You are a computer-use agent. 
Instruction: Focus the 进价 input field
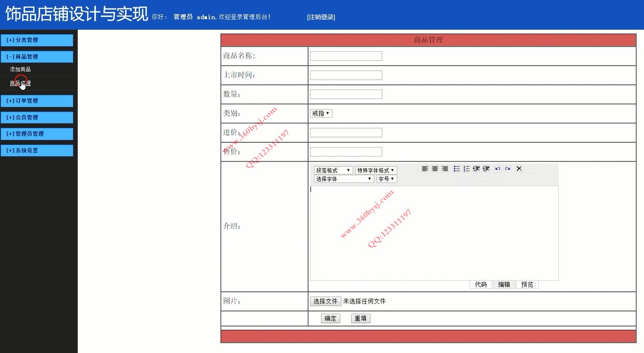[x=346, y=132]
